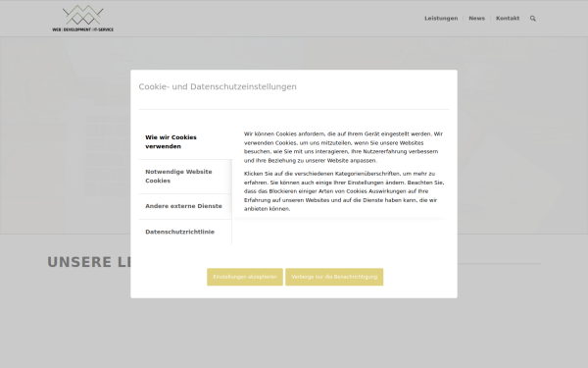Open the Datenschutzrichtlinie tab

(185, 232)
